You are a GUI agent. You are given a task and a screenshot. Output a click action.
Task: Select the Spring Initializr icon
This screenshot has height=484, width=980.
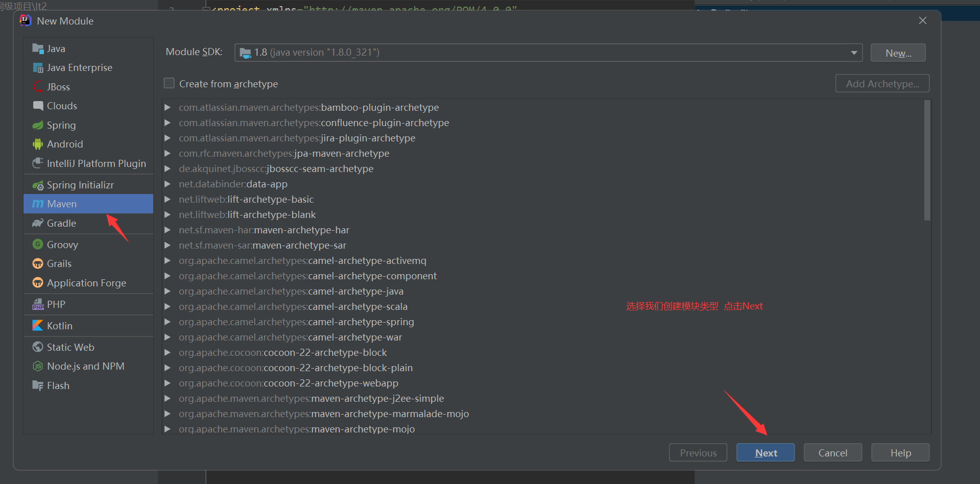(38, 185)
